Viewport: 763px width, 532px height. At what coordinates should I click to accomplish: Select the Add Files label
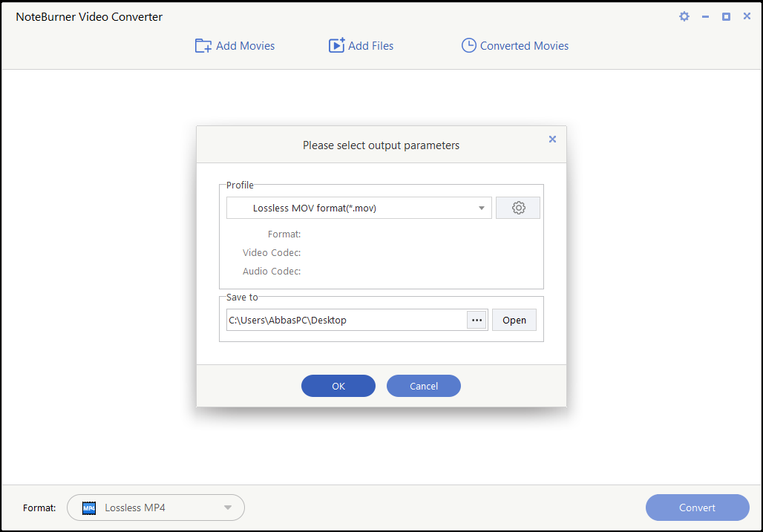point(371,46)
